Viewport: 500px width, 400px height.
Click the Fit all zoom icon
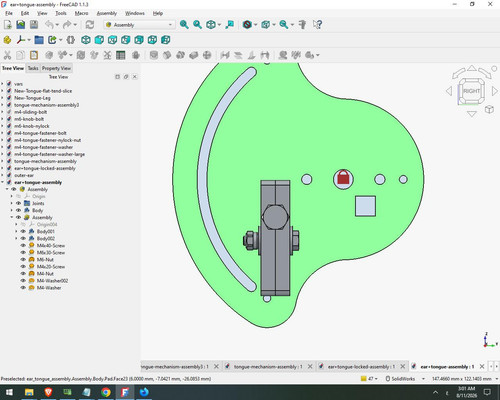184,25
